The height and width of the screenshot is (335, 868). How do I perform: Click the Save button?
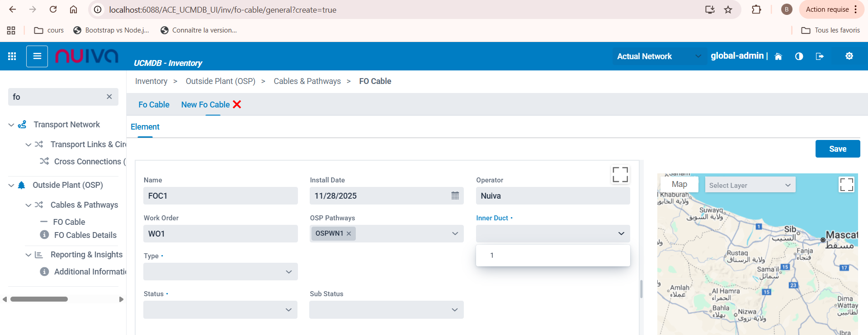[837, 149]
